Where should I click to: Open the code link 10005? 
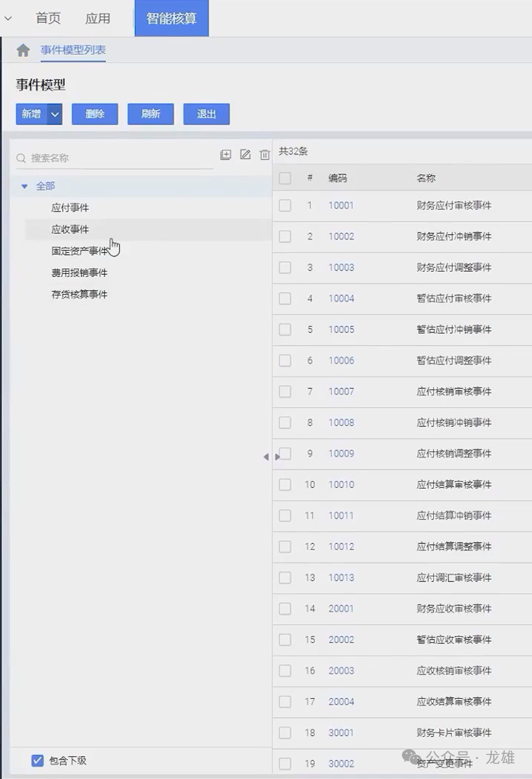(341, 329)
